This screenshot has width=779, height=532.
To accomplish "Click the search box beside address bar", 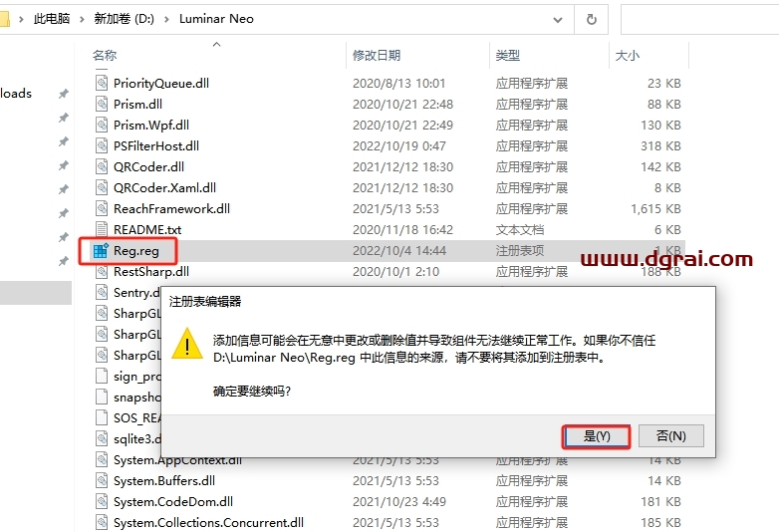I will (x=699, y=19).
